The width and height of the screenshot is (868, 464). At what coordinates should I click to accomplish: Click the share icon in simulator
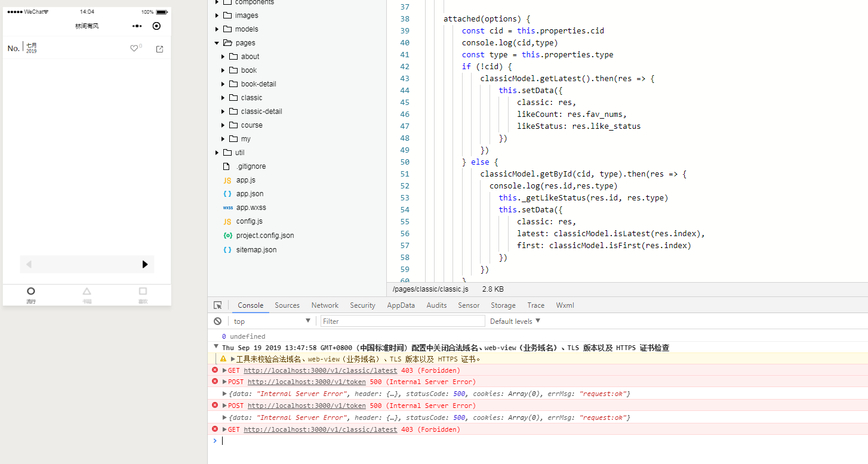159,49
